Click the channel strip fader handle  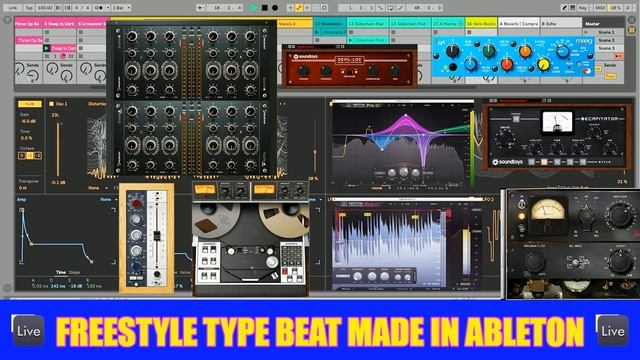tap(156, 236)
